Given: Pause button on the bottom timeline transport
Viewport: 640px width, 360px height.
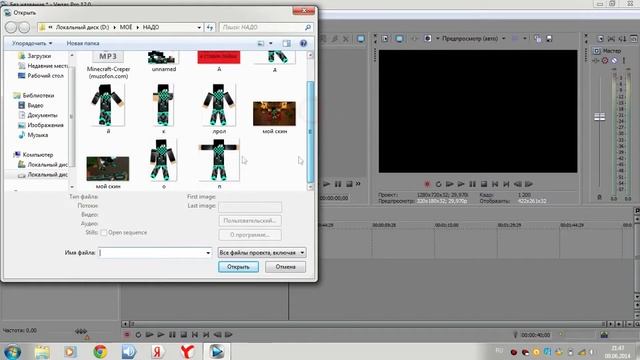Looking at the screenshot, I should pos(172,335).
